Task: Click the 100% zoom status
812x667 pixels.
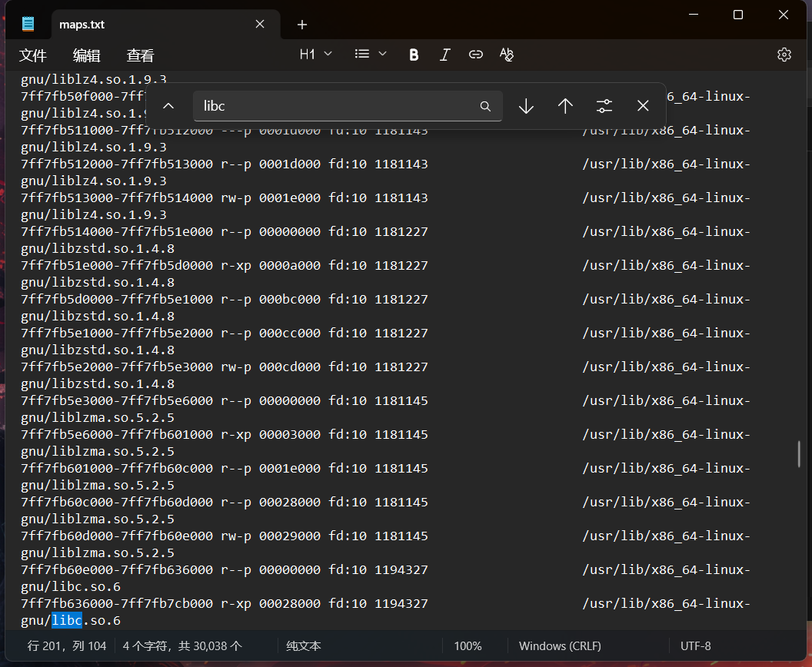Action: [468, 645]
